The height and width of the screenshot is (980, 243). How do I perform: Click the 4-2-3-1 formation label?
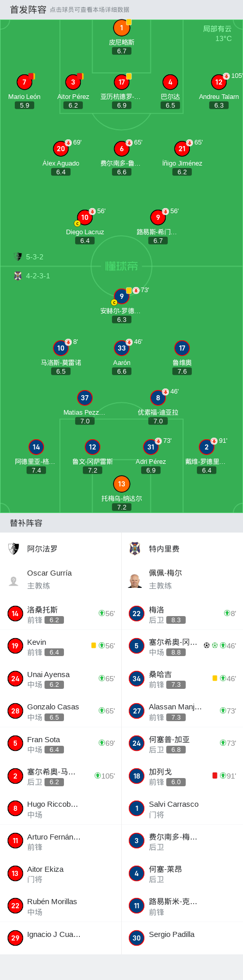(x=38, y=276)
